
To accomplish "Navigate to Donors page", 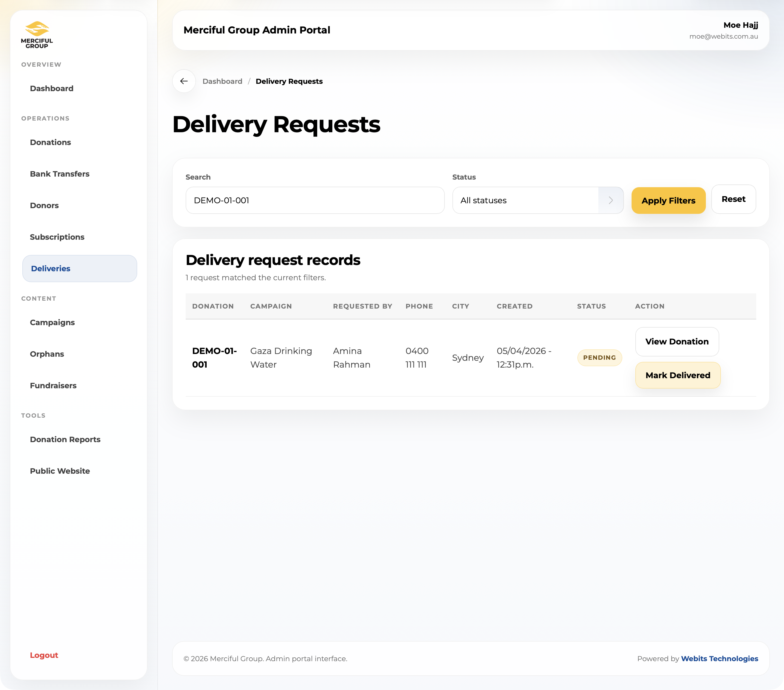I will coord(44,205).
